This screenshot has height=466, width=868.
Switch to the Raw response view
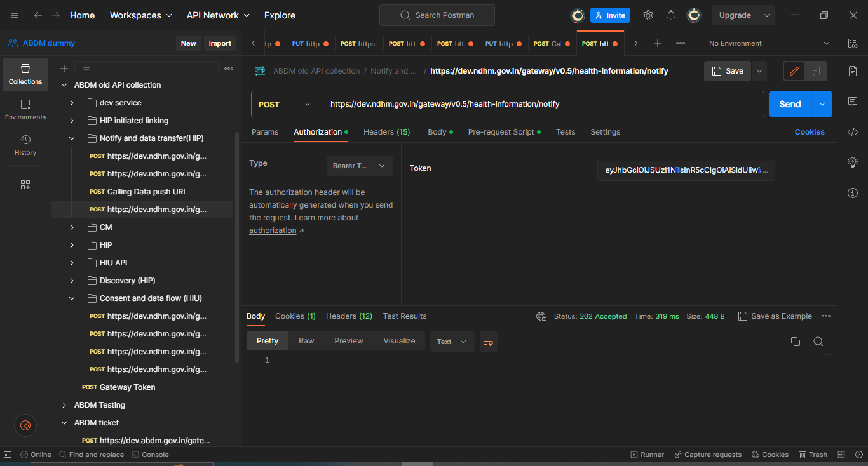tap(306, 341)
